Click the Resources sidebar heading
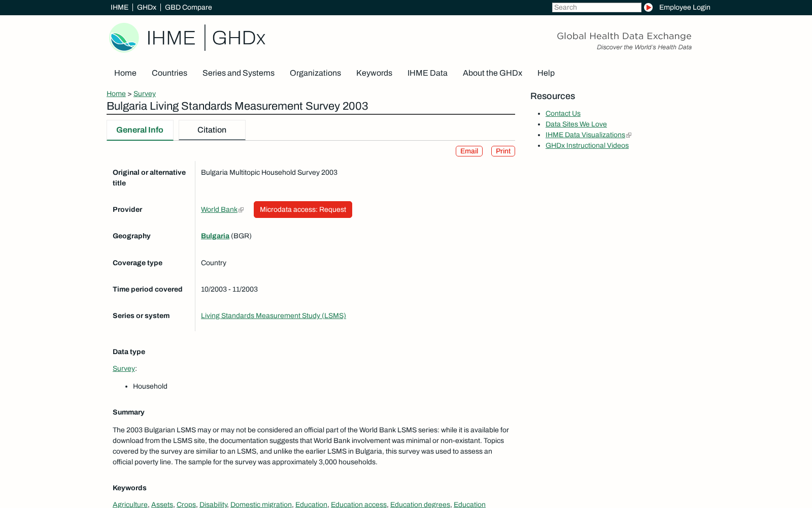Screen dimensions: 812x508 point(553,96)
